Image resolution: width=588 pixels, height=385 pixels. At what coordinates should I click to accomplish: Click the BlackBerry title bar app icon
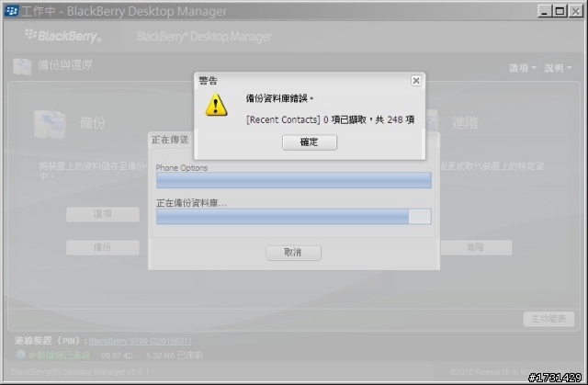(12, 11)
